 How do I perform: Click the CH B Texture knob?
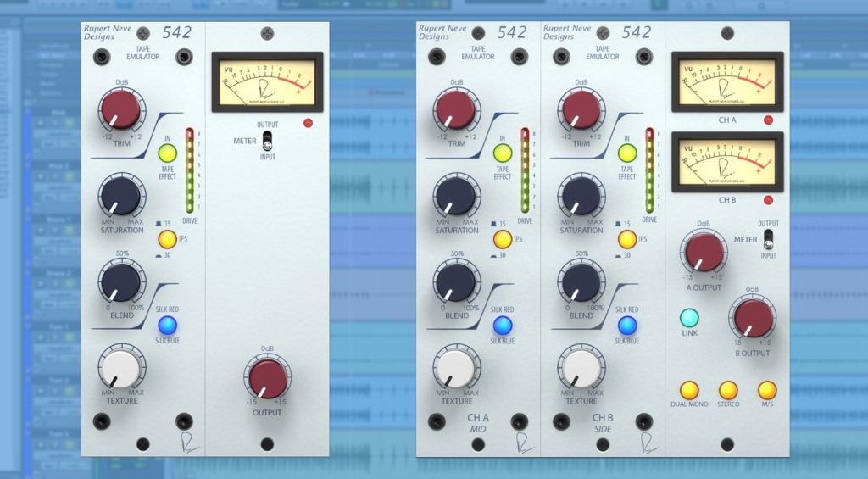(x=581, y=368)
